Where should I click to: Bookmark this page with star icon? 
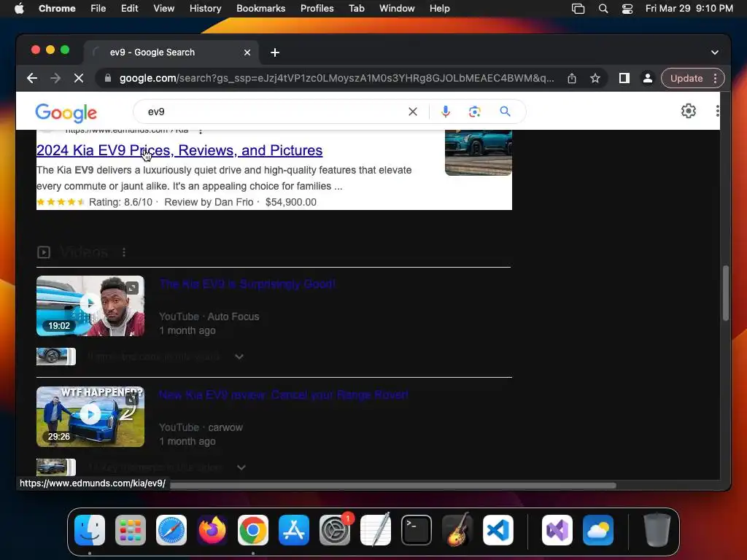pyautogui.click(x=595, y=78)
